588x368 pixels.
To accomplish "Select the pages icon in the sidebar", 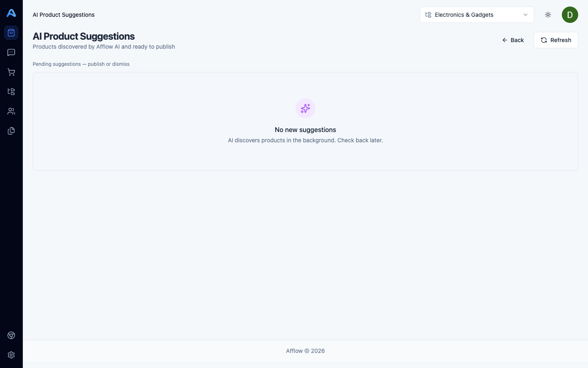I will click(x=11, y=131).
